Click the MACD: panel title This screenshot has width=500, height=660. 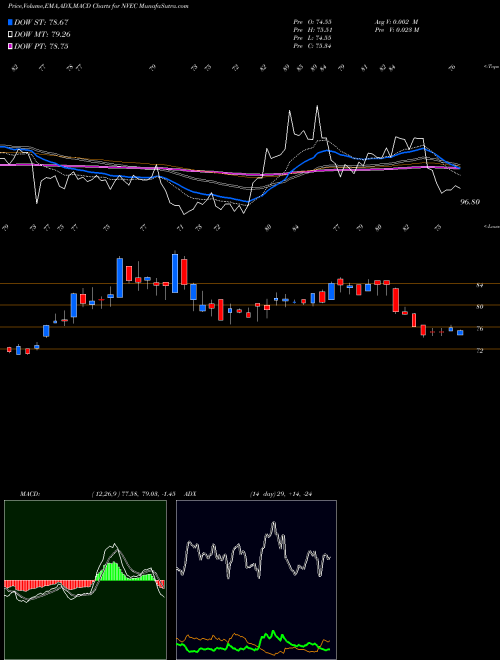(30, 494)
